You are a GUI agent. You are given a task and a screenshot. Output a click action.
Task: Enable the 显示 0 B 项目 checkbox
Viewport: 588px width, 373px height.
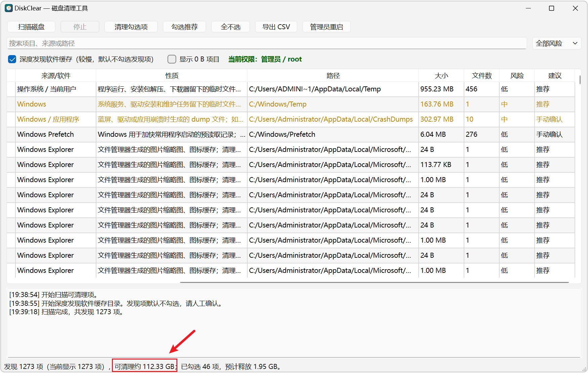[172, 59]
